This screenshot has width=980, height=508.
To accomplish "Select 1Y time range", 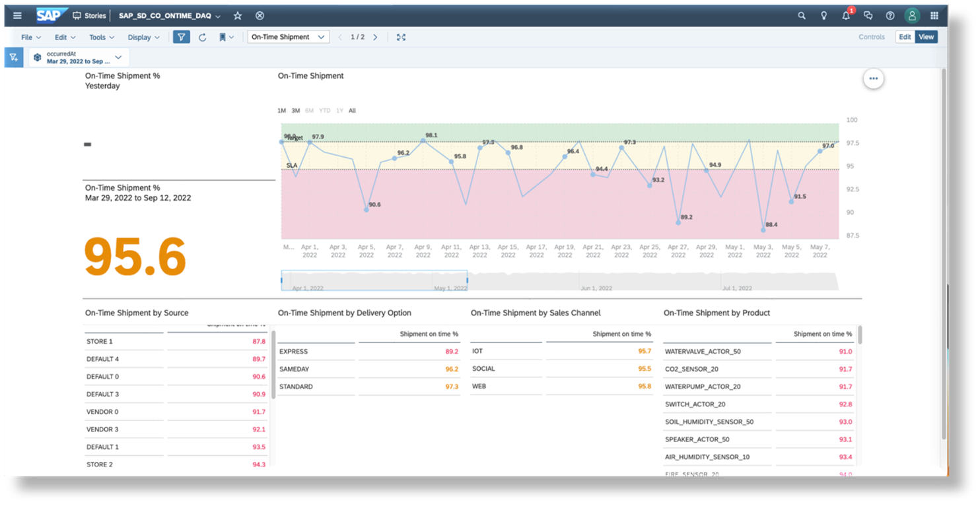I will [x=339, y=111].
